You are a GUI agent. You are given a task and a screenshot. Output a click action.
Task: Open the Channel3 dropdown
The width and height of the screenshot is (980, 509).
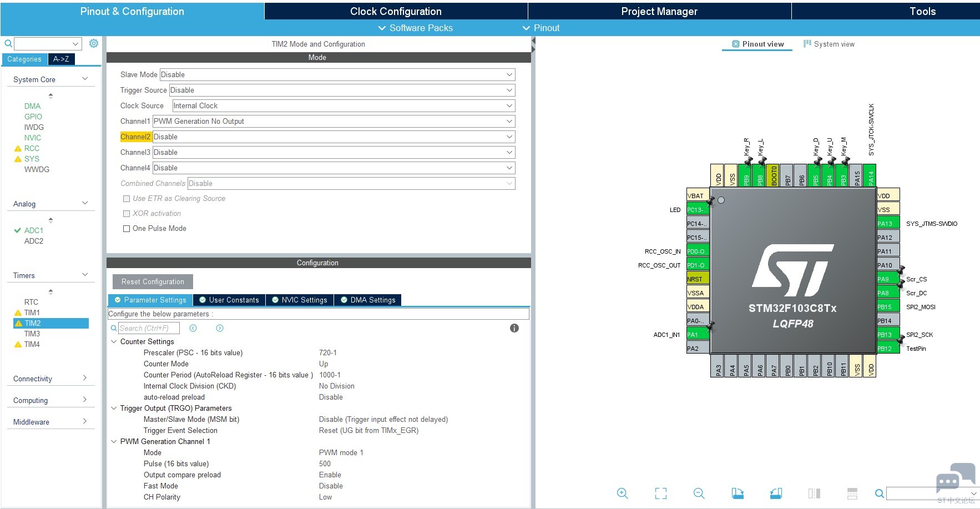point(334,152)
